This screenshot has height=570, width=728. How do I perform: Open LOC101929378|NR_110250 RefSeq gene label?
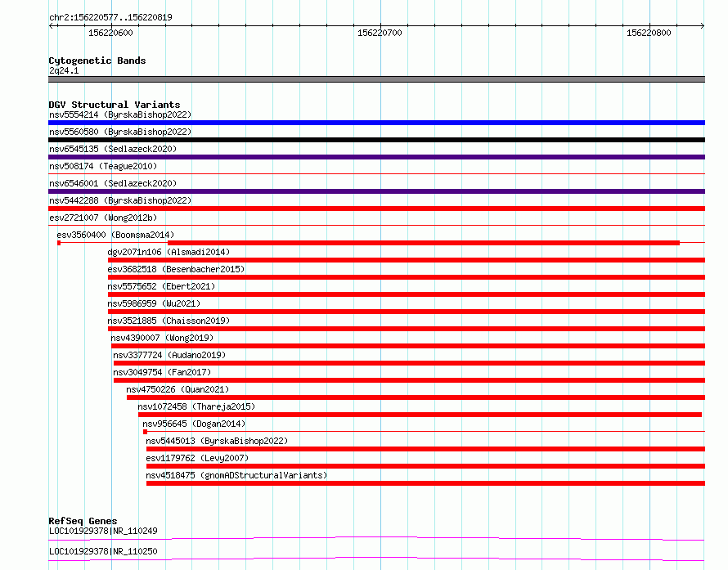click(103, 551)
